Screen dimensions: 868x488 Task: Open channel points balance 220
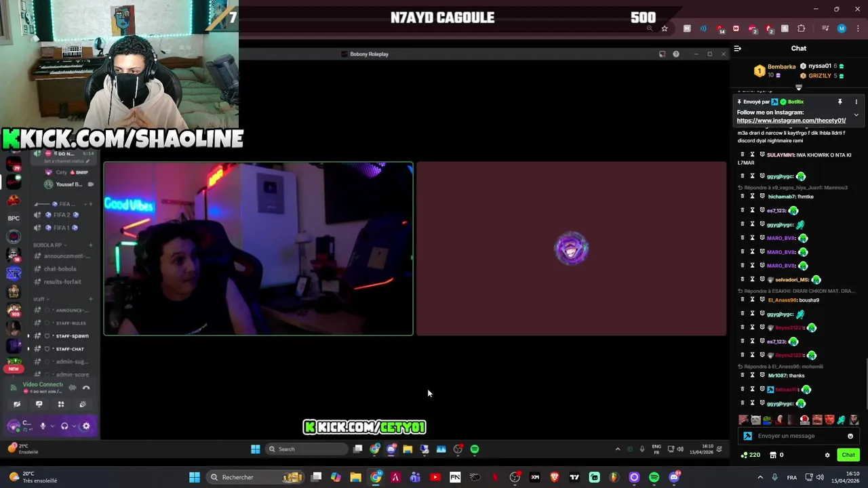click(x=750, y=455)
